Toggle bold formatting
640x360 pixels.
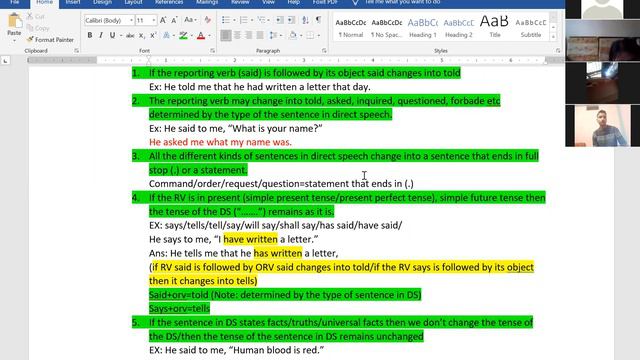coord(90,36)
